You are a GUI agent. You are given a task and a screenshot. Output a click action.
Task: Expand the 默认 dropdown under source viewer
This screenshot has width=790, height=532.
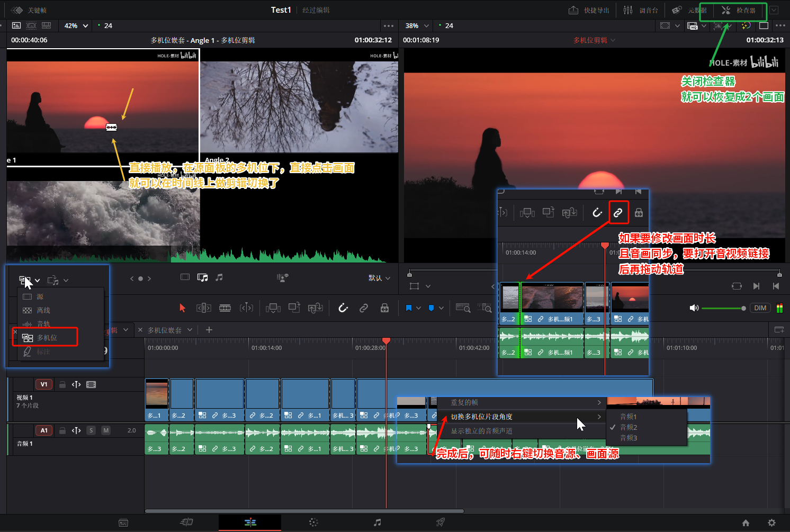(380, 278)
